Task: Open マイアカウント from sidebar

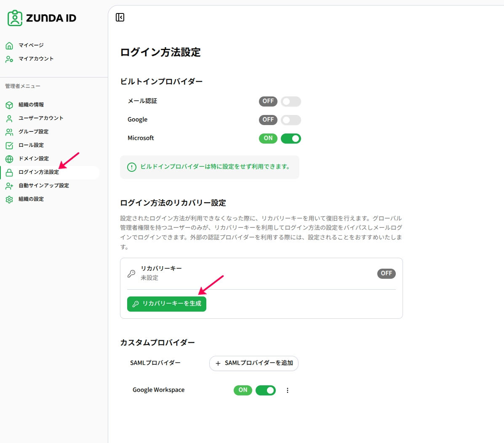Action: [36, 59]
